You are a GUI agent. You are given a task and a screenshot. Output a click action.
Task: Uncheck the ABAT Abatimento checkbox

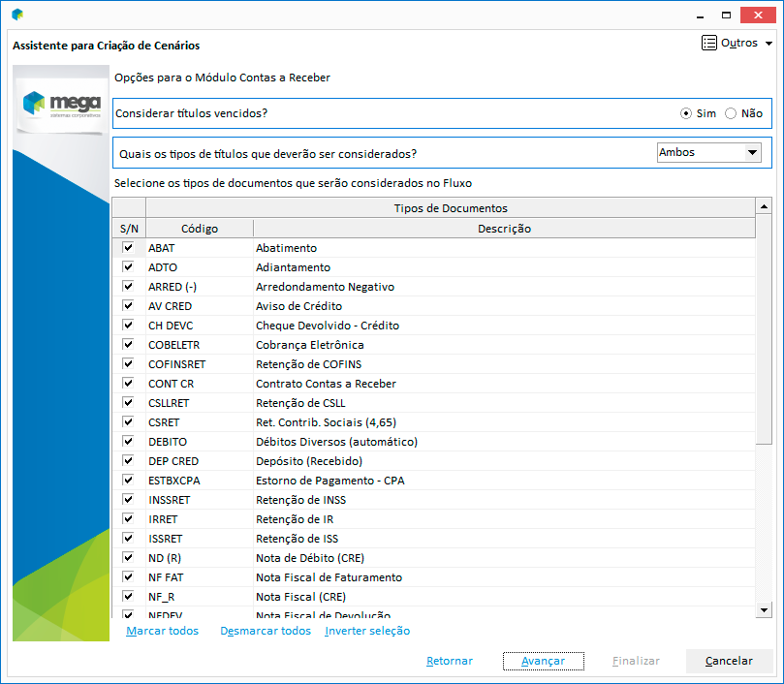coord(128,248)
